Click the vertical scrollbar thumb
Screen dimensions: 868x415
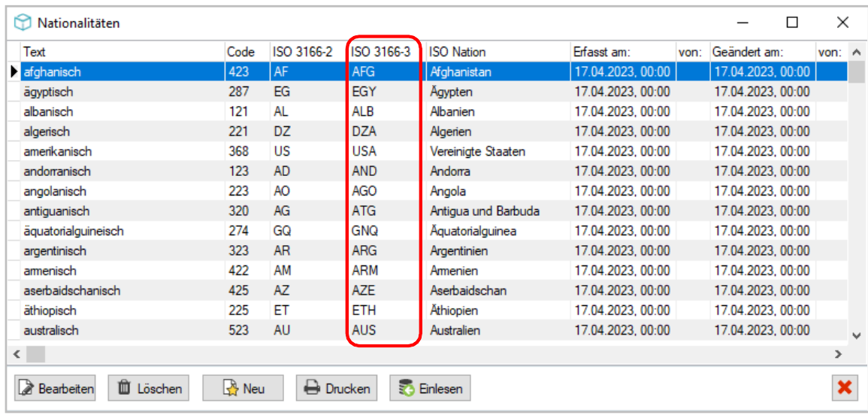[x=856, y=71]
